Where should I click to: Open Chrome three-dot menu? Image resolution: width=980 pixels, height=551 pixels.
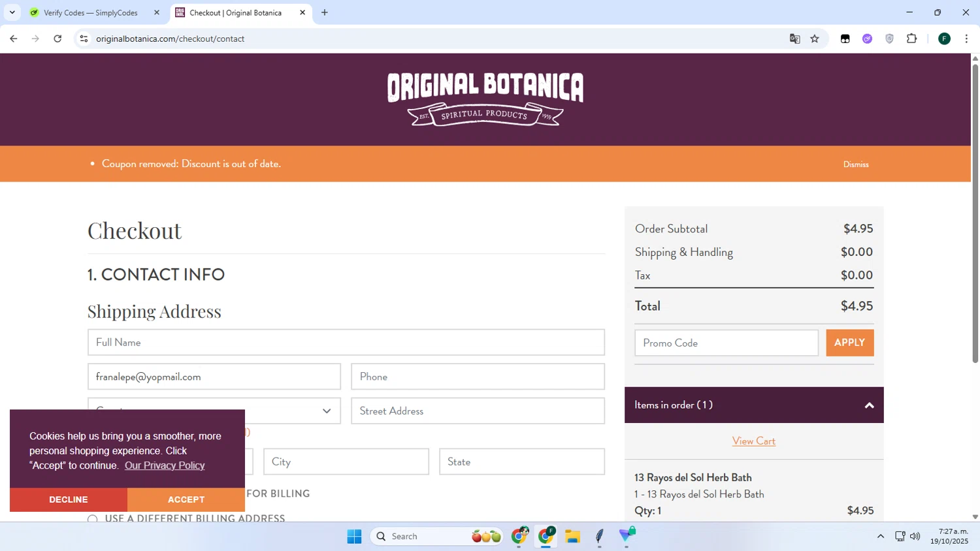point(966,39)
